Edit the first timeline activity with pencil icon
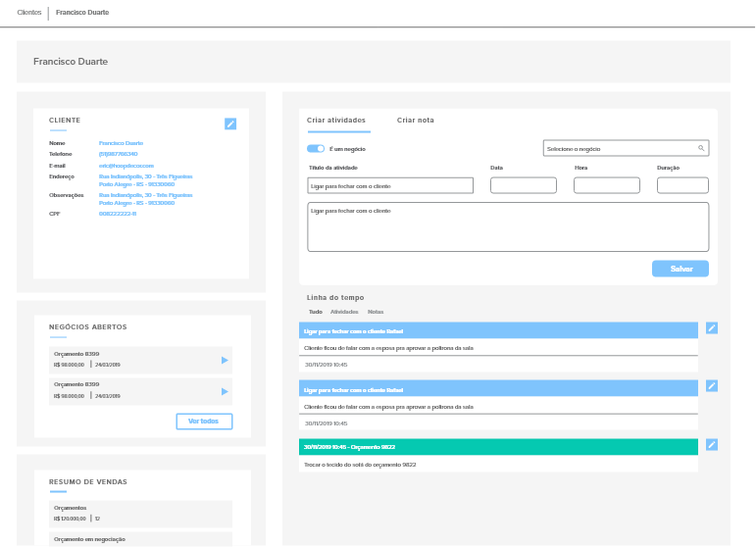 pos(712,327)
